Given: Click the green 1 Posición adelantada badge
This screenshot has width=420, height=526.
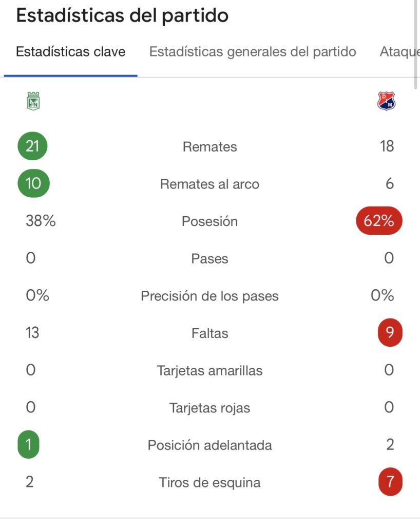Looking at the screenshot, I should click(x=29, y=444).
